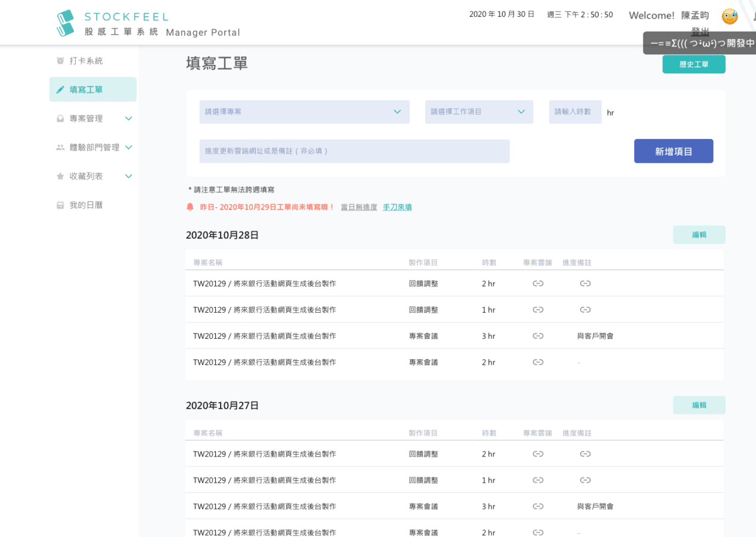Open the 請選擇工作項目 dropdown
This screenshot has height=537, width=756.
(479, 112)
